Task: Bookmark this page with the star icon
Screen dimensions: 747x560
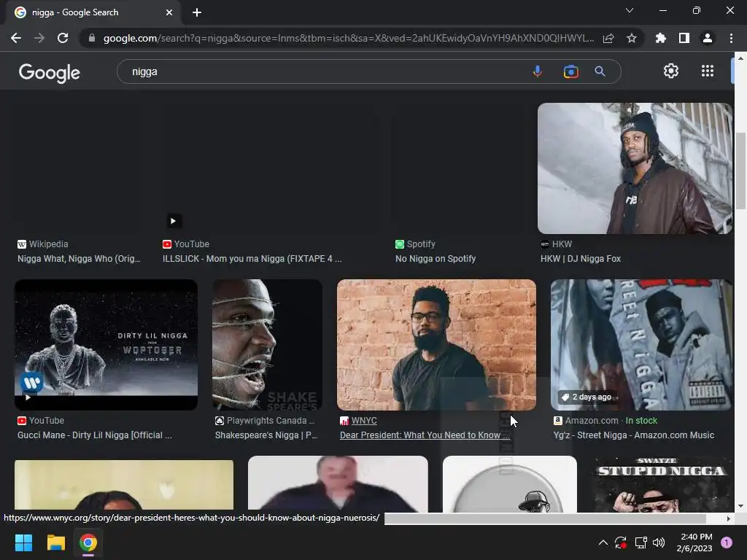Action: click(632, 38)
